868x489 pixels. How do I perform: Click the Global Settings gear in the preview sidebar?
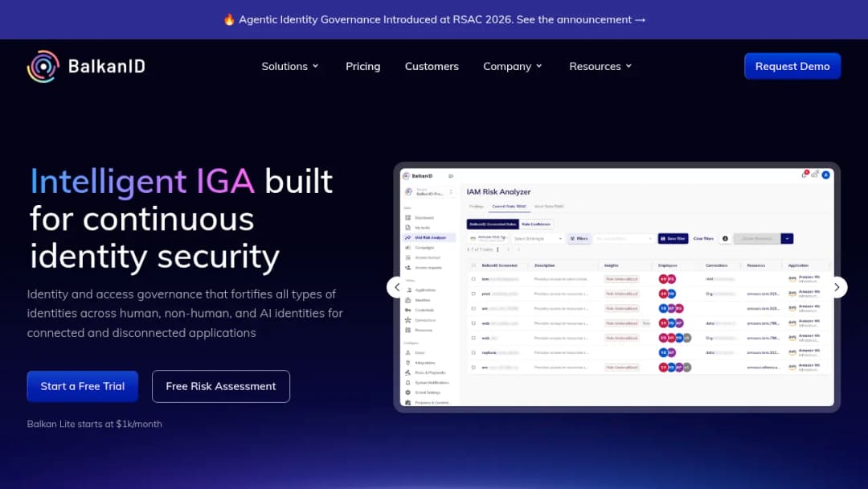pyautogui.click(x=408, y=392)
